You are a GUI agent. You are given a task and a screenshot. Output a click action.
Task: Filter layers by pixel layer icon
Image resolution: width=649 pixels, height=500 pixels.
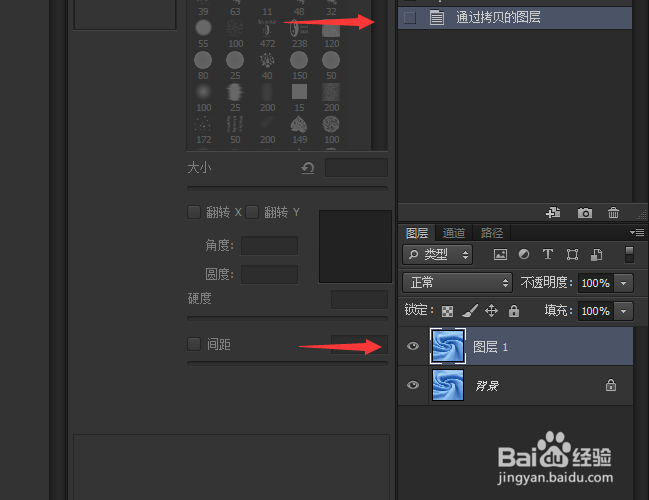click(x=500, y=255)
